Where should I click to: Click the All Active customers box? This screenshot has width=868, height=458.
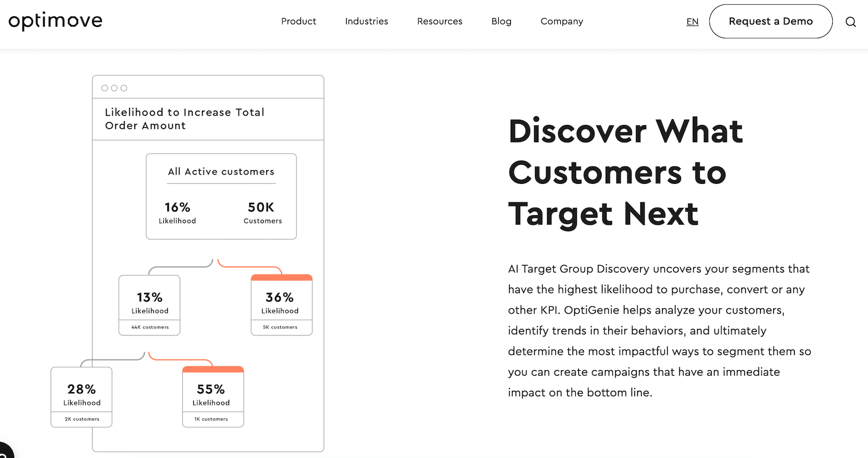221,196
